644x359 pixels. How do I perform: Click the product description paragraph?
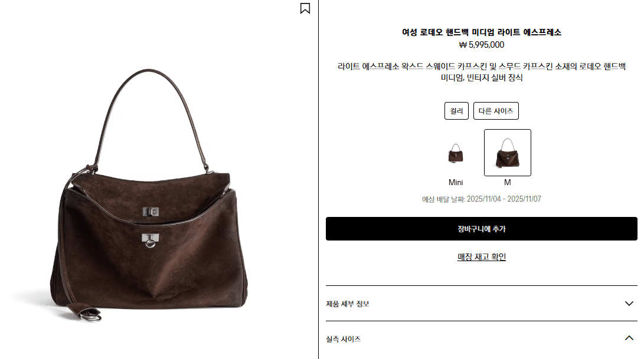point(481,72)
